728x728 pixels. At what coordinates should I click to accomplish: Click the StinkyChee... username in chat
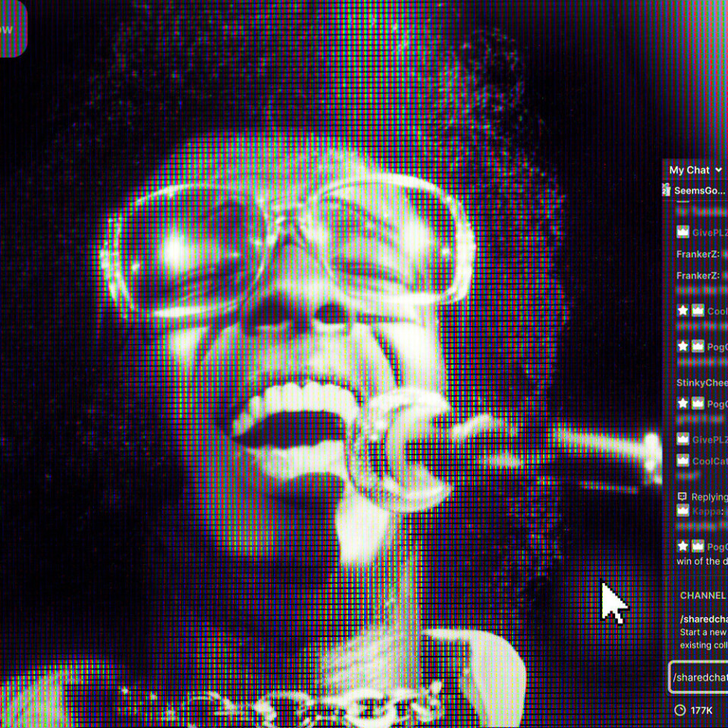point(701,383)
